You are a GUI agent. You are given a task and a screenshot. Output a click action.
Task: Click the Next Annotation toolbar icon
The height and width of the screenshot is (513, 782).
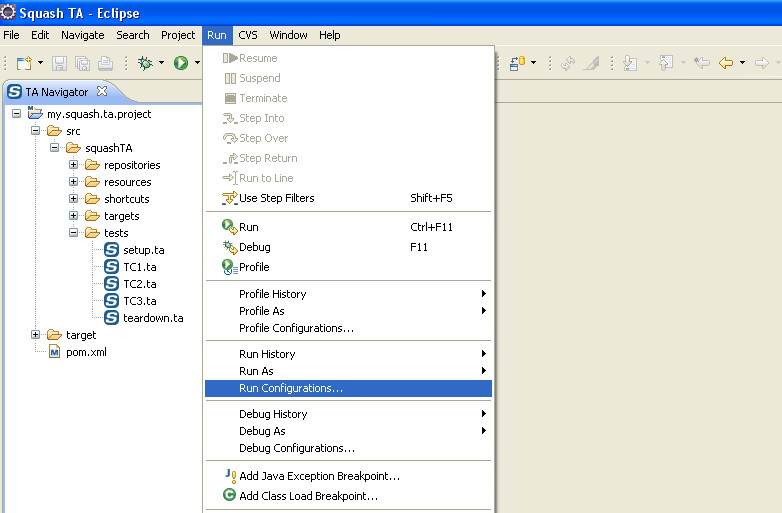click(x=630, y=63)
